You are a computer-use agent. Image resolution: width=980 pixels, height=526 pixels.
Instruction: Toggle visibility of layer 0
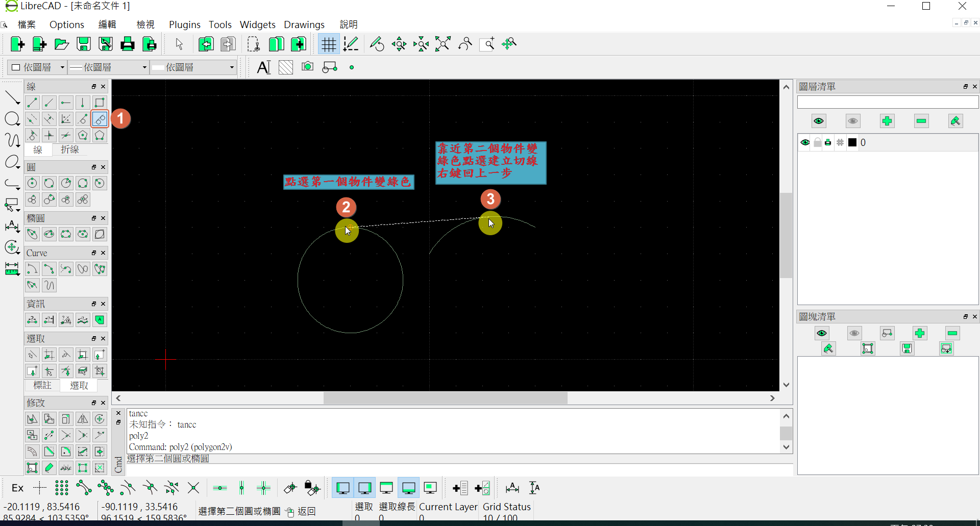[x=805, y=142]
